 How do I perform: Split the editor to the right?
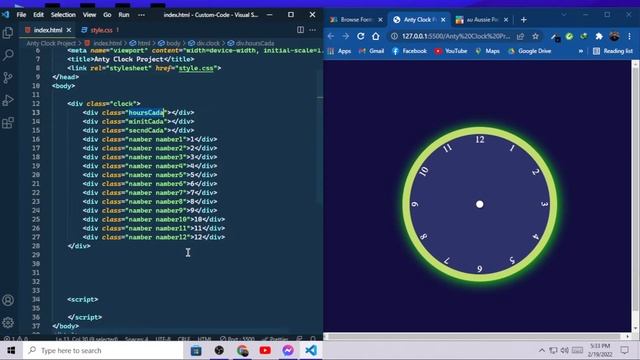[300, 30]
